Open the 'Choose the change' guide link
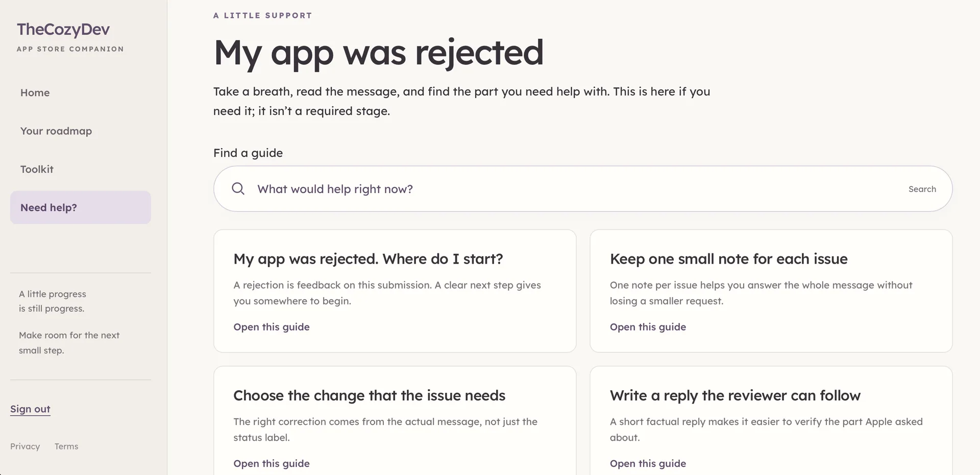980x475 pixels. tap(272, 463)
